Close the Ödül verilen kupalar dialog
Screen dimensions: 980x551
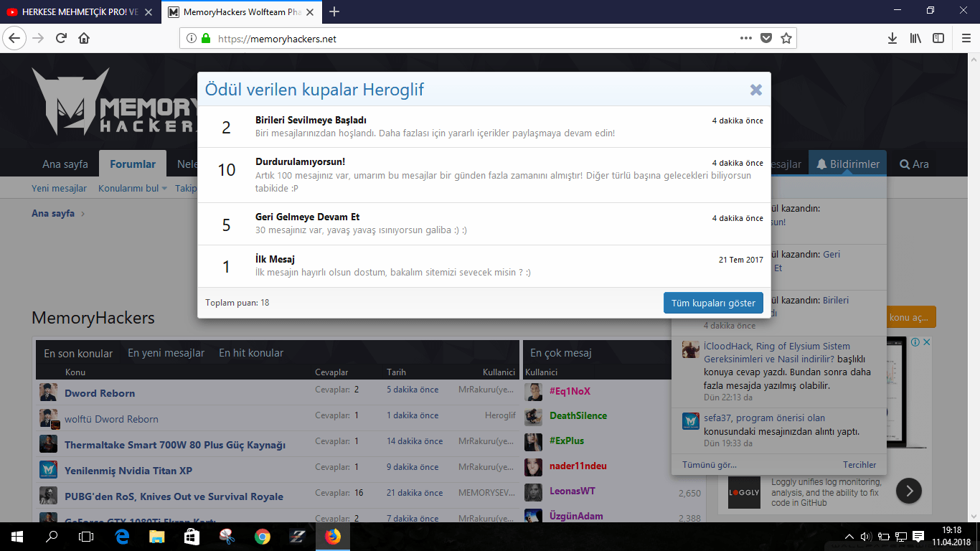point(755,90)
